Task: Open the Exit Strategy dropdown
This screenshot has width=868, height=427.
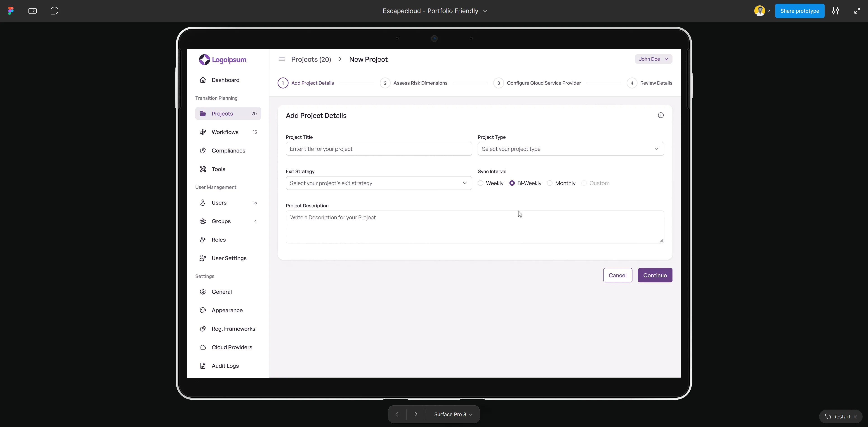Action: coord(379,183)
